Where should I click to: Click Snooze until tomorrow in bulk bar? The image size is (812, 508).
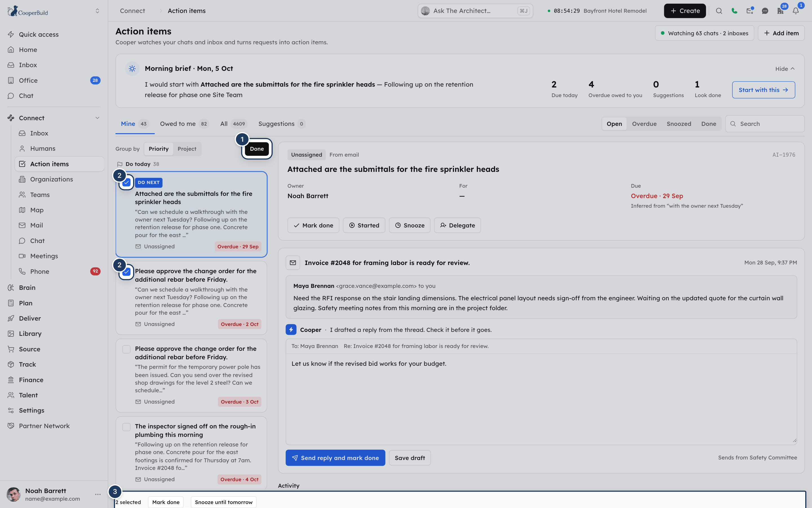tap(224, 502)
